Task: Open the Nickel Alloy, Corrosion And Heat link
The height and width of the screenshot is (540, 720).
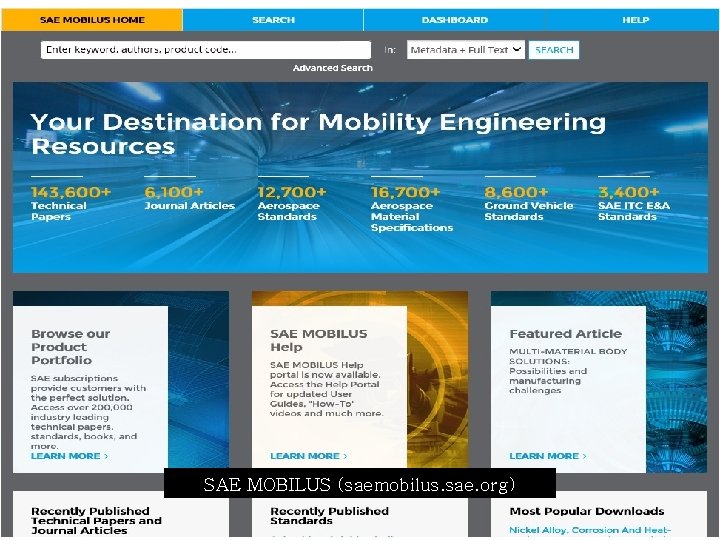Action: [590, 530]
